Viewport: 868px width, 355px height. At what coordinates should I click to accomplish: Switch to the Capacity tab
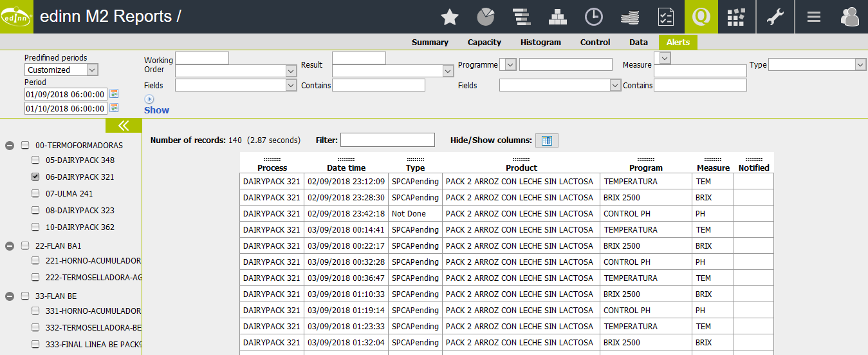click(x=485, y=42)
